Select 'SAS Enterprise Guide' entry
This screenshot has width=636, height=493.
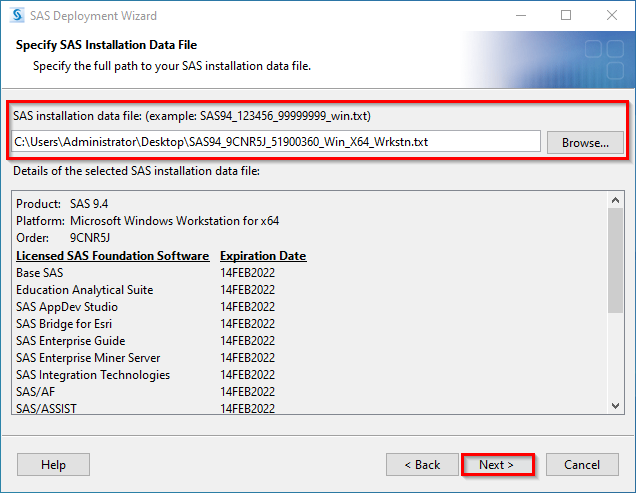(71, 341)
